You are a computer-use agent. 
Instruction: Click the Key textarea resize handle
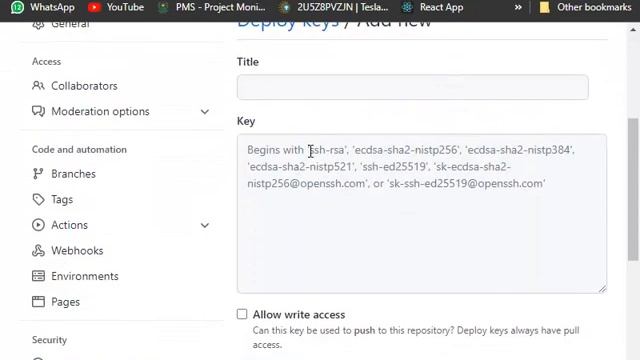(602, 289)
